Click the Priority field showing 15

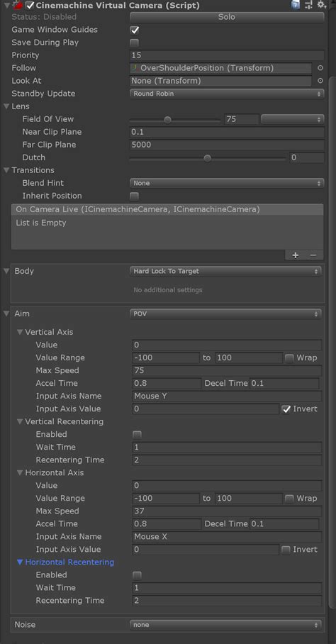point(227,55)
